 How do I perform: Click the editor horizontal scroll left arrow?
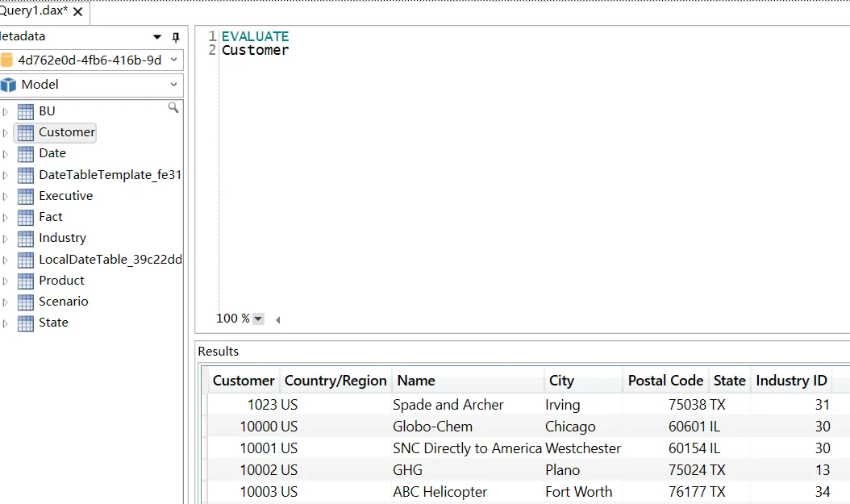coord(278,320)
